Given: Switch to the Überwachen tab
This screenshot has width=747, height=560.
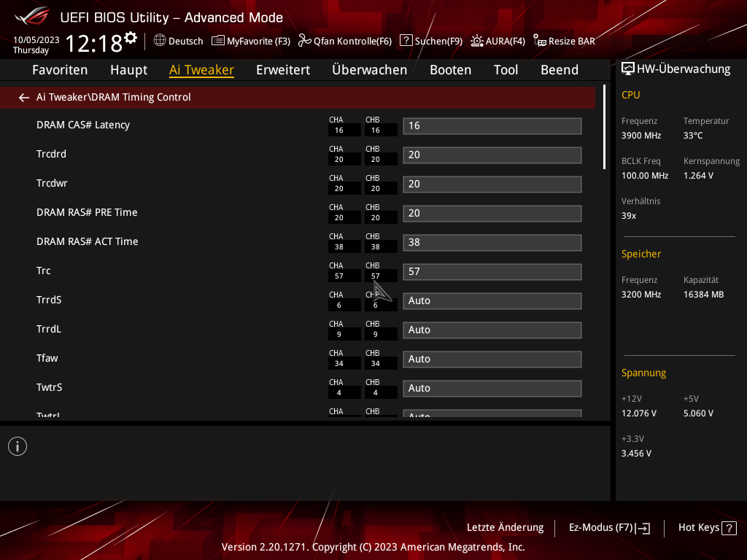Looking at the screenshot, I should tap(370, 70).
